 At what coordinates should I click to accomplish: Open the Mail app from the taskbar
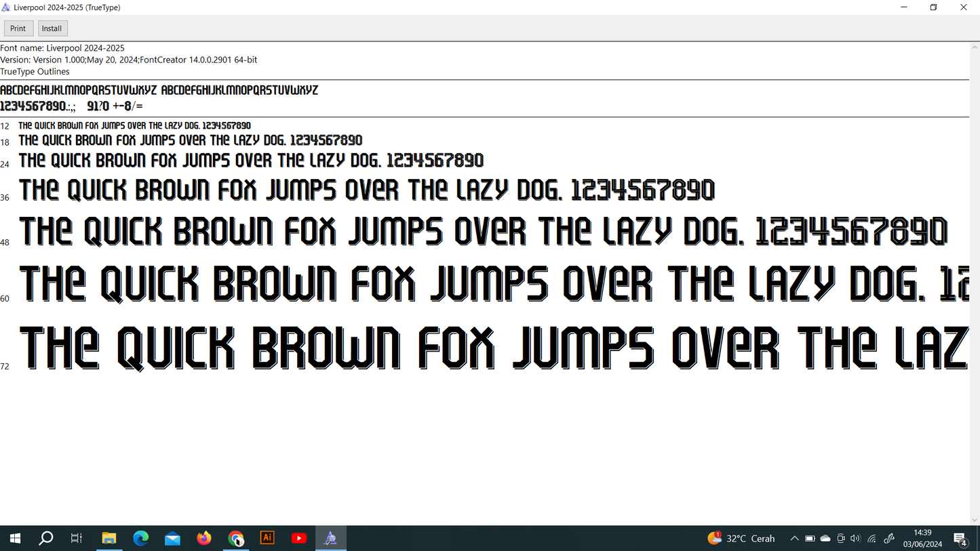coord(172,538)
